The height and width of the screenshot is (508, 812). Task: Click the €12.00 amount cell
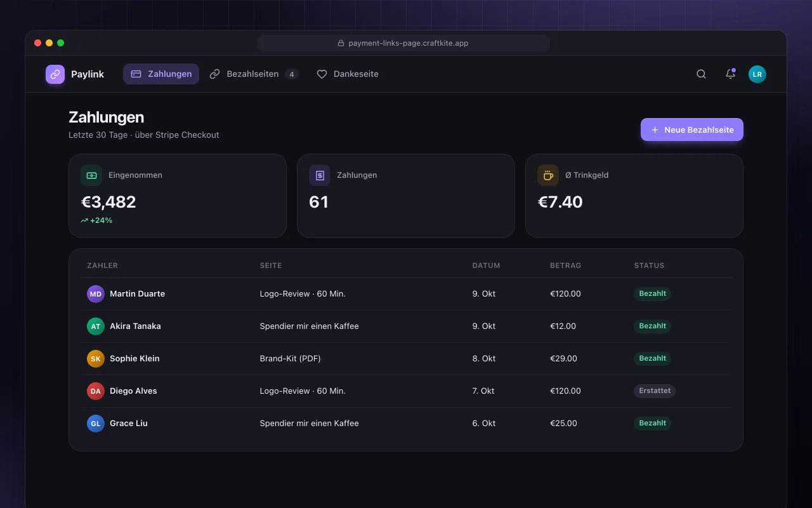pyautogui.click(x=563, y=326)
